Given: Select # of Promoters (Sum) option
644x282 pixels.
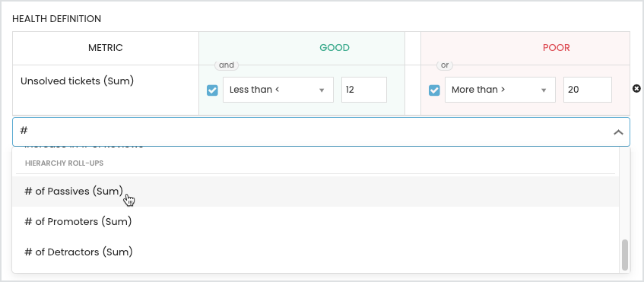Looking at the screenshot, I should [316, 222].
